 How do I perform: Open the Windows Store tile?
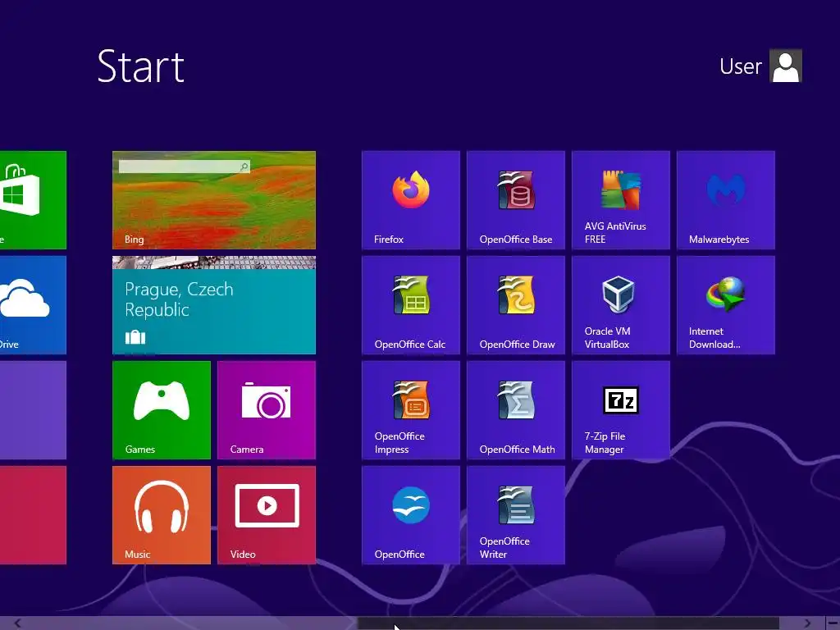33,200
